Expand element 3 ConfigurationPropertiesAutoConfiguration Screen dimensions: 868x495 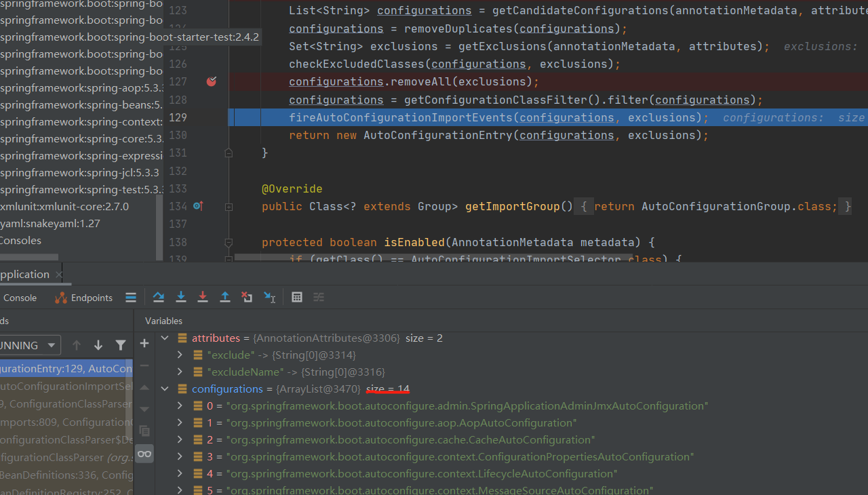click(180, 456)
